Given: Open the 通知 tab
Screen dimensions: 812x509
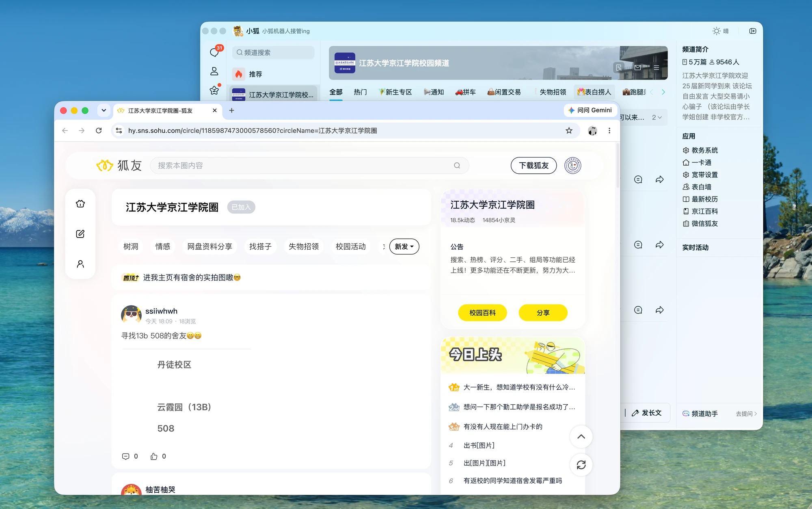Looking at the screenshot, I should point(434,92).
